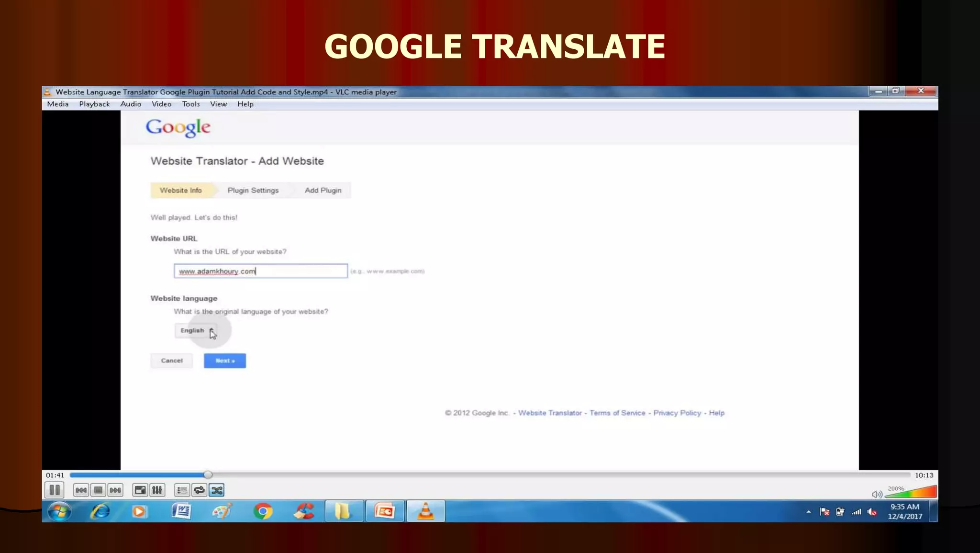Viewport: 980px width, 553px height.
Task: Skip to the previous media track
Action: pos(81,490)
